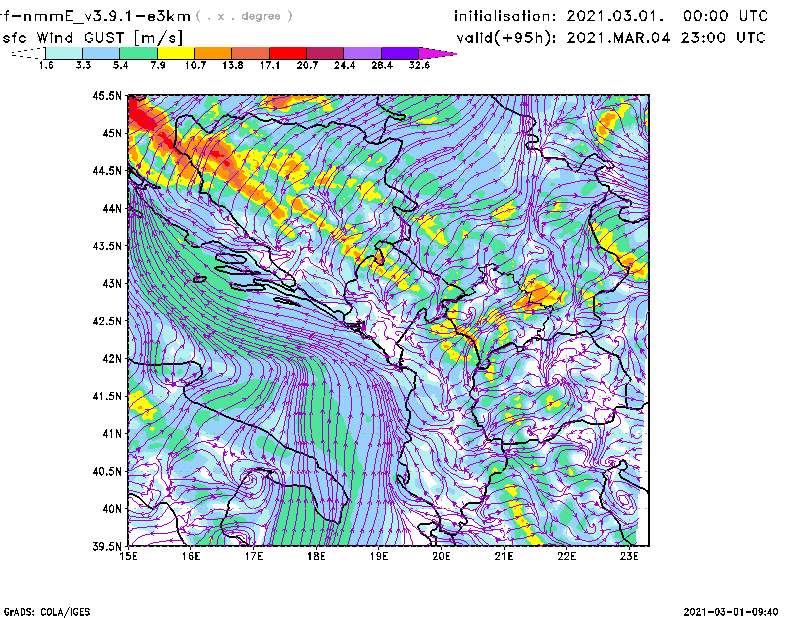Click the timestamp '2021-03-01-09:40'
Image resolution: width=800 pixels, height=618 pixels.
(731, 612)
